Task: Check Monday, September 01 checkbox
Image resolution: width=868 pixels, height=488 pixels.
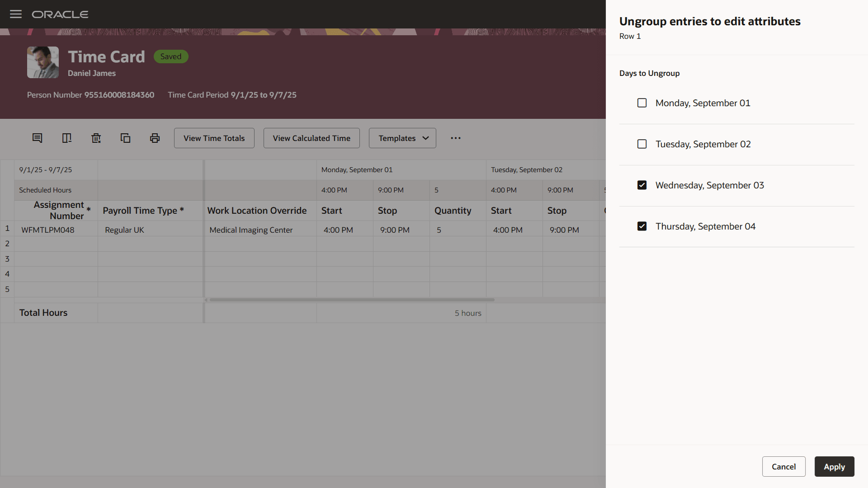Action: pyautogui.click(x=642, y=103)
